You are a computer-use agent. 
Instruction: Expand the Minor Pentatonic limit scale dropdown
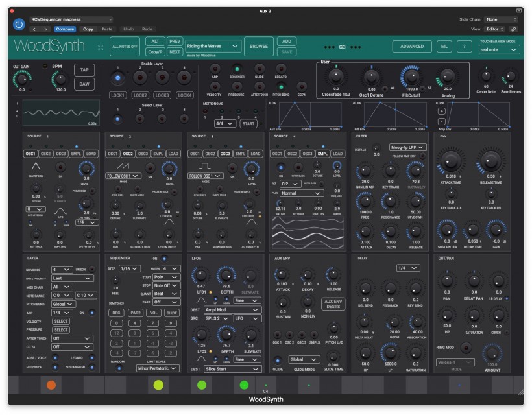point(158,368)
